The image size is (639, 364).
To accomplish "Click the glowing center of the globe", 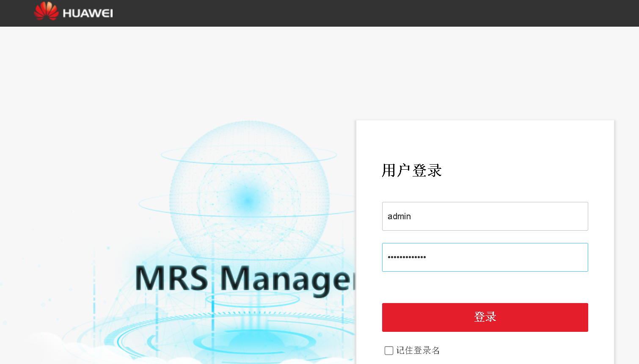I will pyautogui.click(x=248, y=200).
